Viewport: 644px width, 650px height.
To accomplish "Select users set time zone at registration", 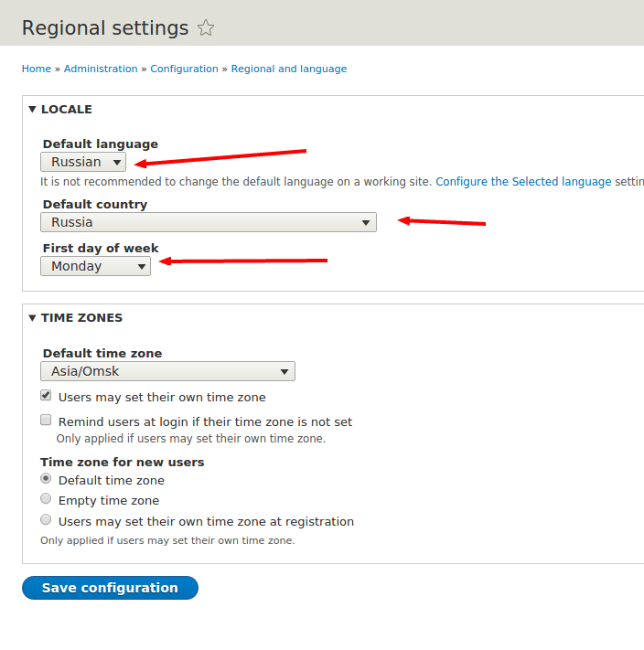I will point(46,519).
